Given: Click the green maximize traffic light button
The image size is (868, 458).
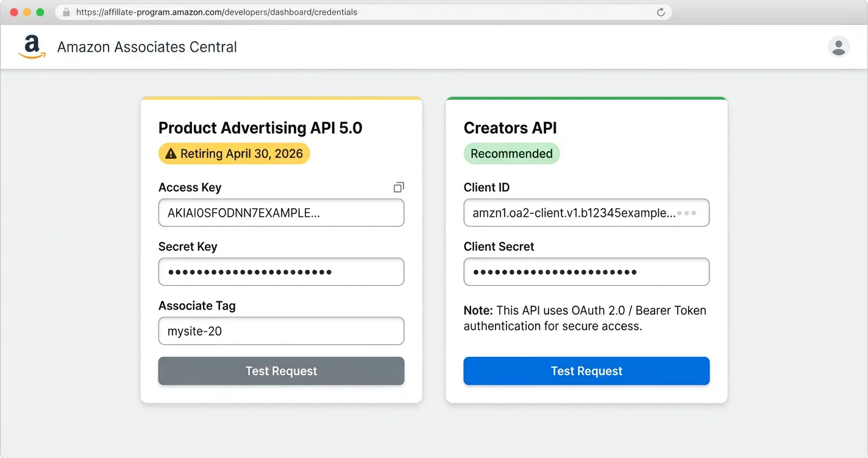Looking at the screenshot, I should 40,11.
